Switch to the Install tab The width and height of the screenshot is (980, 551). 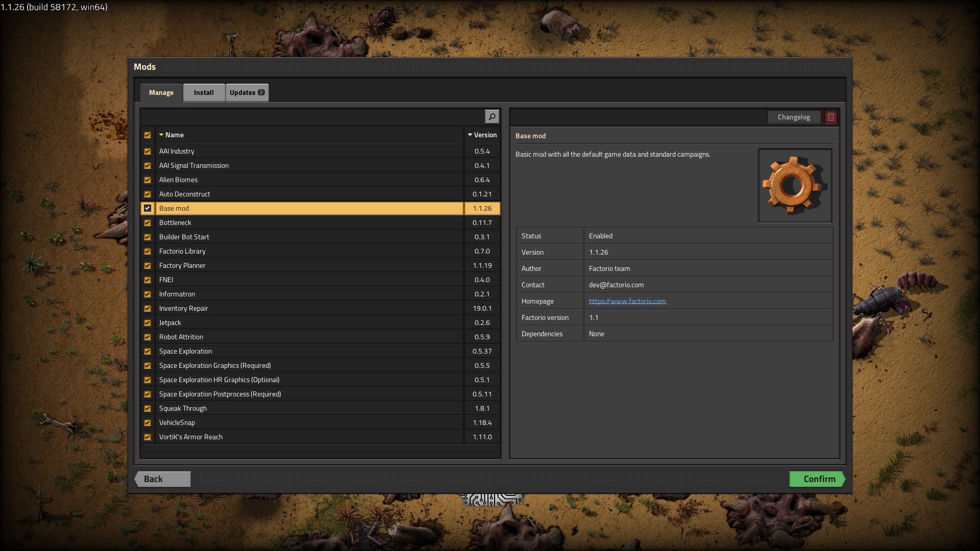[x=203, y=91]
